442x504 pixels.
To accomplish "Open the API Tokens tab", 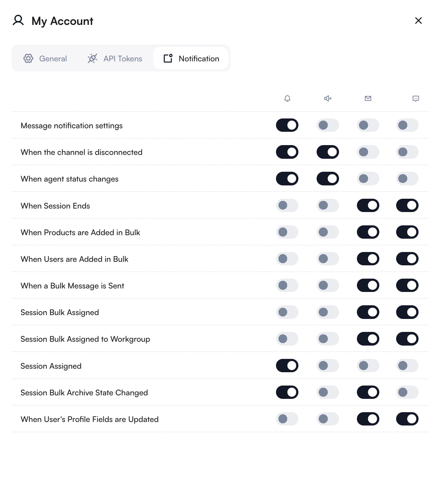I will click(x=115, y=59).
